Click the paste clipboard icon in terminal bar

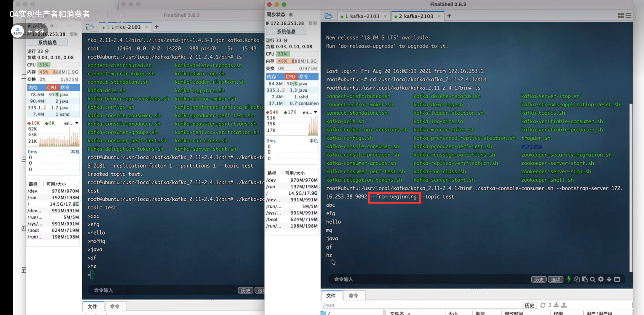(585, 279)
